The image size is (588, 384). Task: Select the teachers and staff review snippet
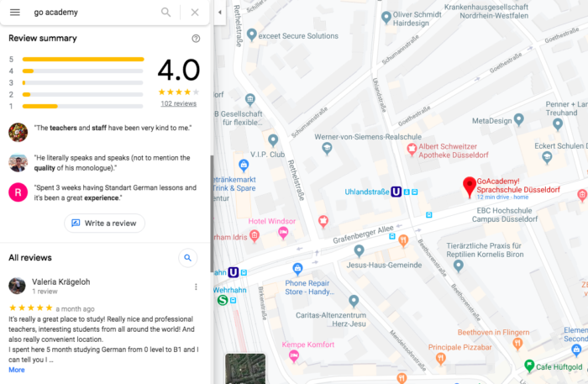pos(113,128)
